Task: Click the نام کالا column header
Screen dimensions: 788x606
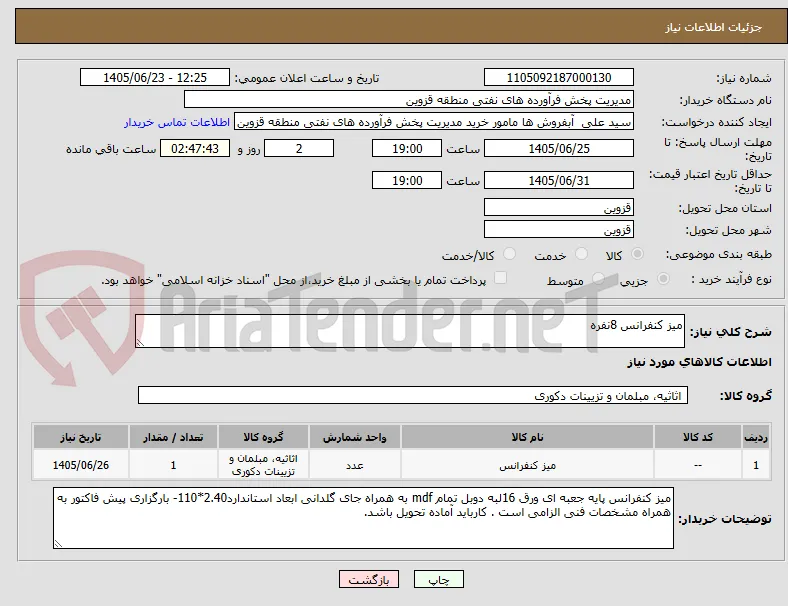Action: (x=527, y=437)
